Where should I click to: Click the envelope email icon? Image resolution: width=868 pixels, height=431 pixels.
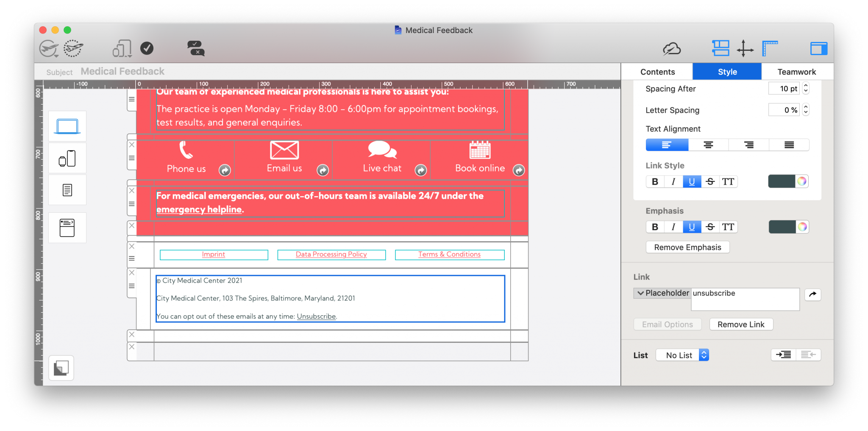pos(284,150)
